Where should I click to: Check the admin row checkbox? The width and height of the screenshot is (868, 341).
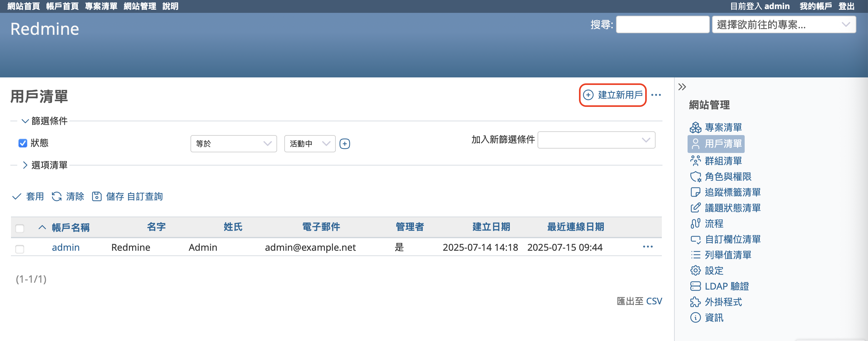[x=20, y=249]
